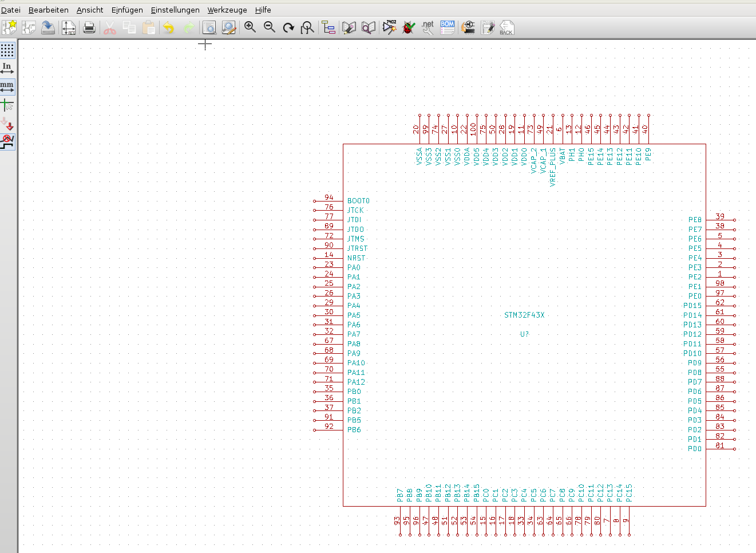756x553 pixels.
Task: Click the new schematic icon
Action: coord(9,27)
